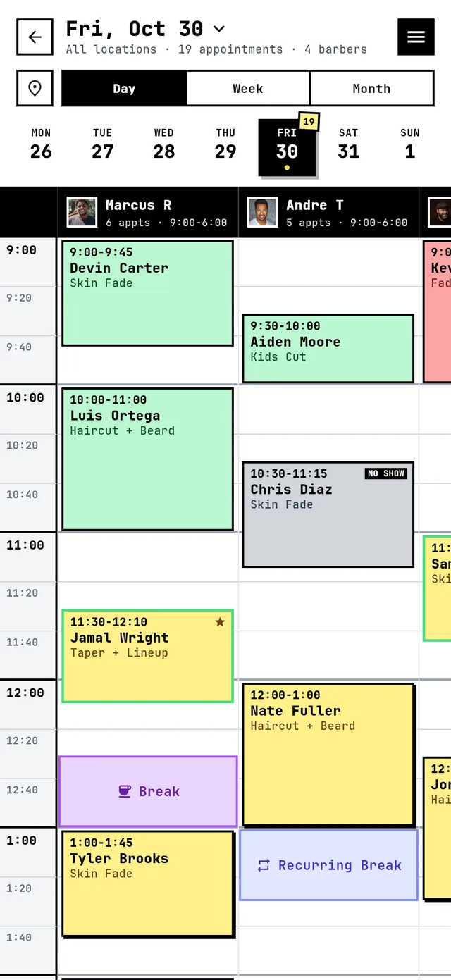Image resolution: width=451 pixels, height=980 pixels.
Task: Open Nate Fuller Haircut + Beard appointment
Action: coord(328,754)
